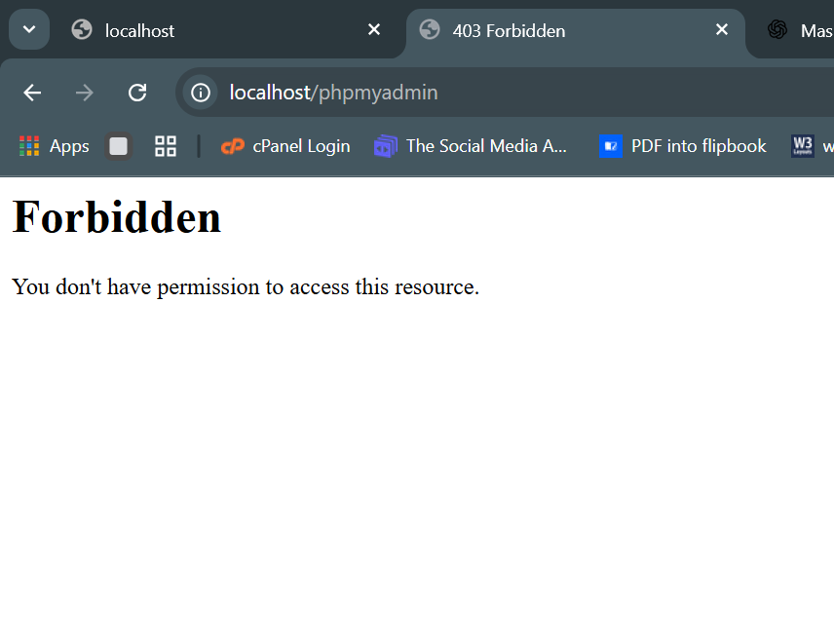Close the 403 Forbidden tab
Image resolution: width=834 pixels, height=644 pixels.
pos(722,30)
